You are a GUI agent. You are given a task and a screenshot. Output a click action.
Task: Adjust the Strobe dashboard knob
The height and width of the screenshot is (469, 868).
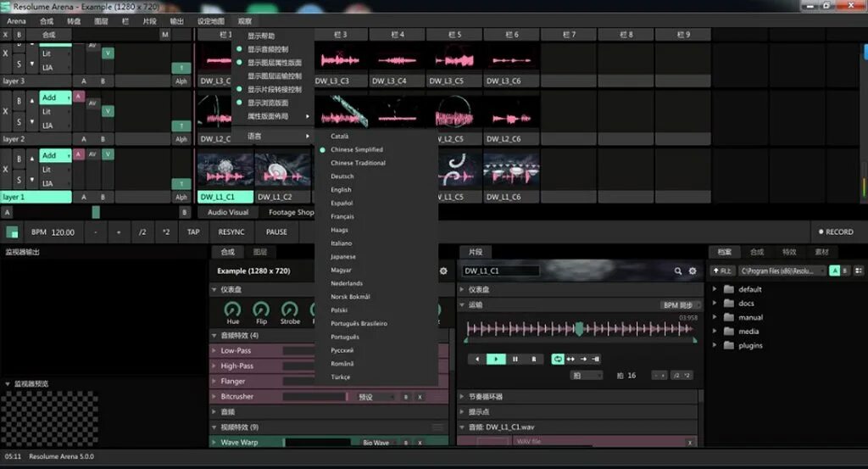click(x=290, y=310)
